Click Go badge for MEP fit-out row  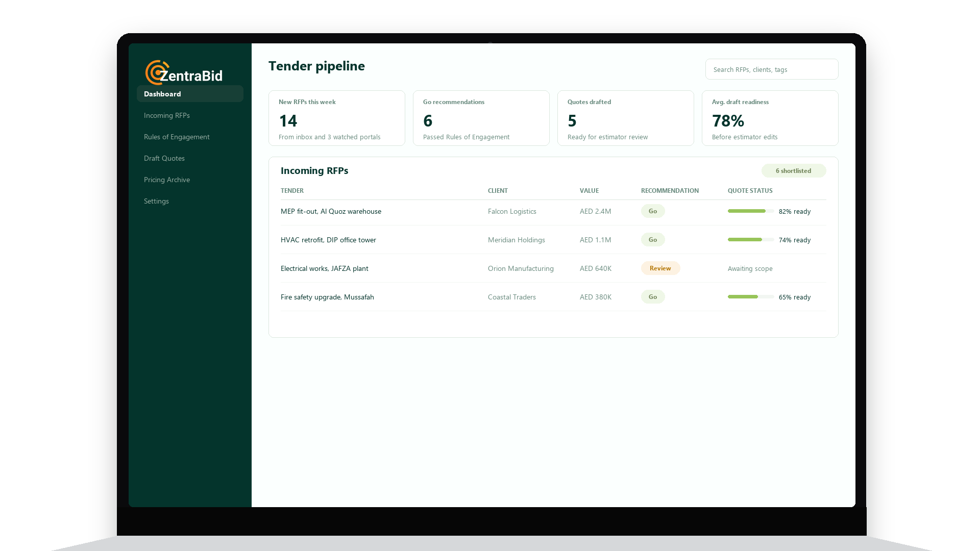pos(653,211)
